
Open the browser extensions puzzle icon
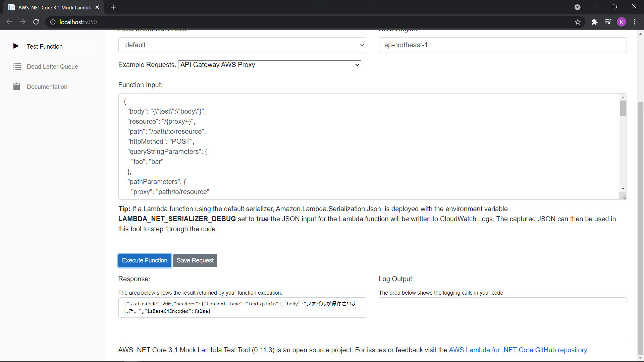tap(594, 22)
